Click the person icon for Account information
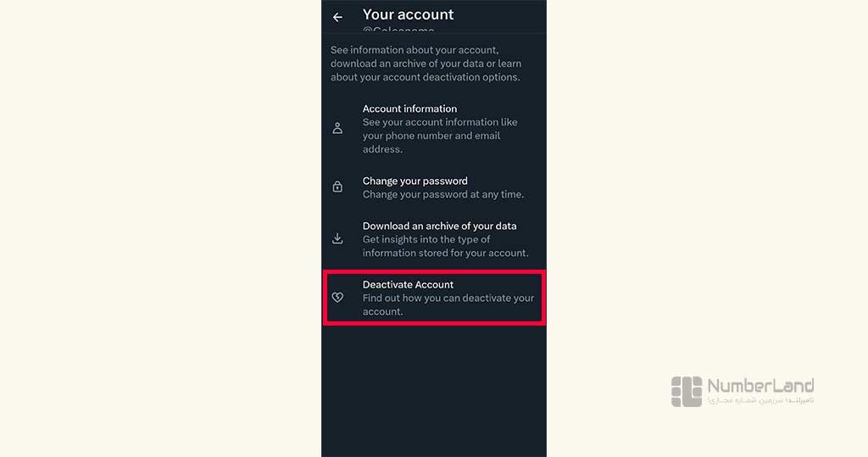 tap(337, 129)
